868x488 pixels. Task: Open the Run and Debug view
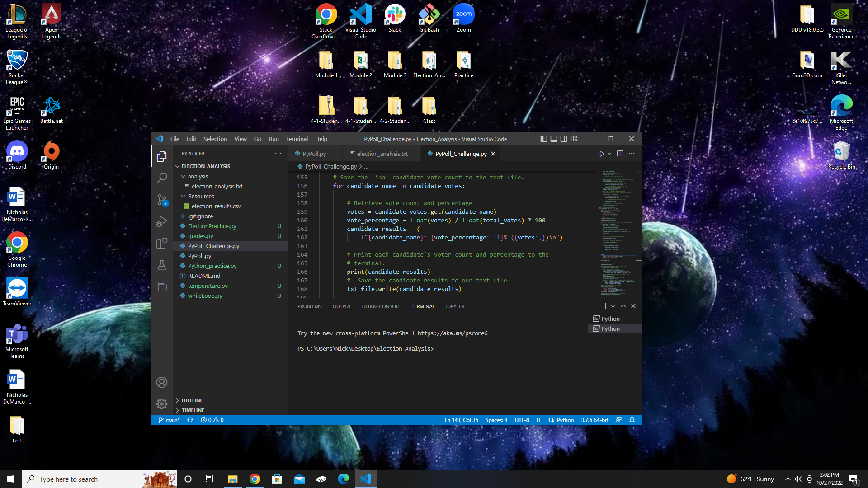point(162,221)
